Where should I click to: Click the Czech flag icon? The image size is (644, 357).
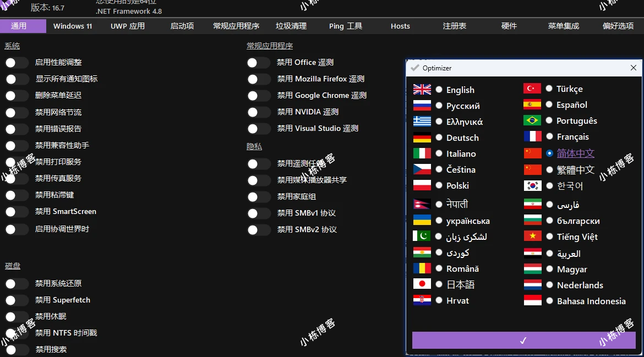click(422, 169)
